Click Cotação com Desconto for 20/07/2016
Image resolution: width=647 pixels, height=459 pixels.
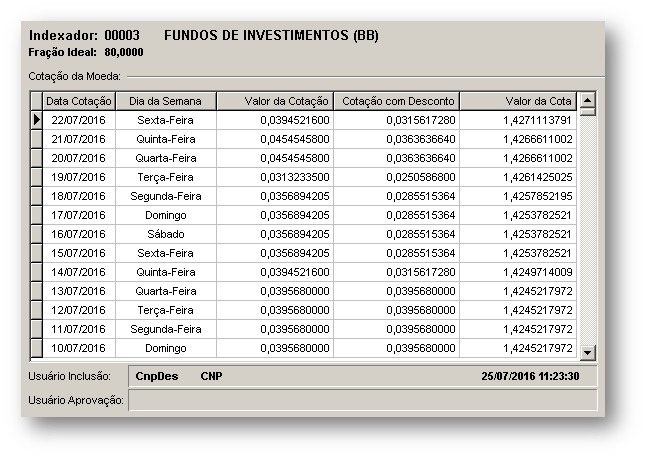coord(397,158)
